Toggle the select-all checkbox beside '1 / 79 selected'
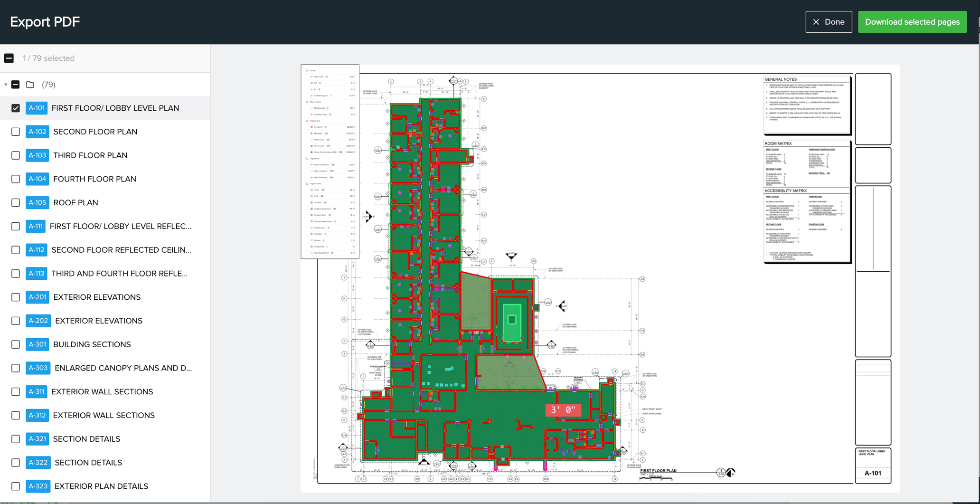 (x=9, y=58)
